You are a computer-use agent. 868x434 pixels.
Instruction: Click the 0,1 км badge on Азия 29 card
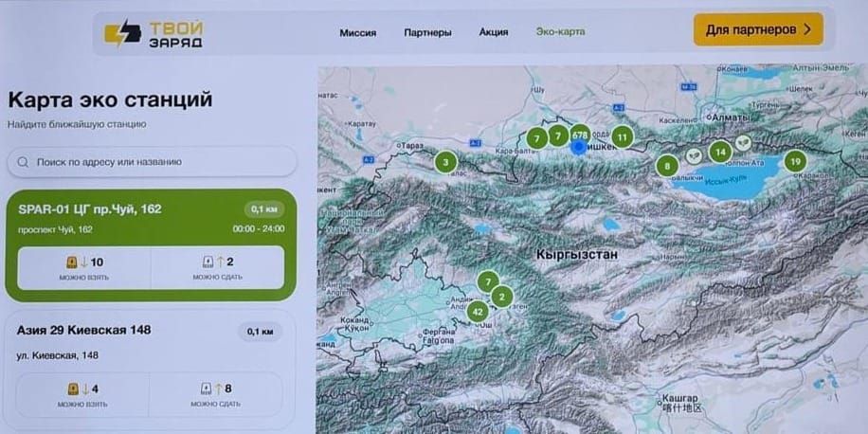click(261, 332)
